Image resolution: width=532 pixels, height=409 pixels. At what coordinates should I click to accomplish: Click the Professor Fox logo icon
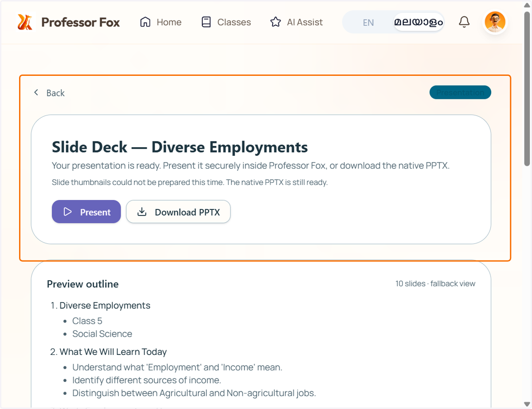click(x=25, y=22)
